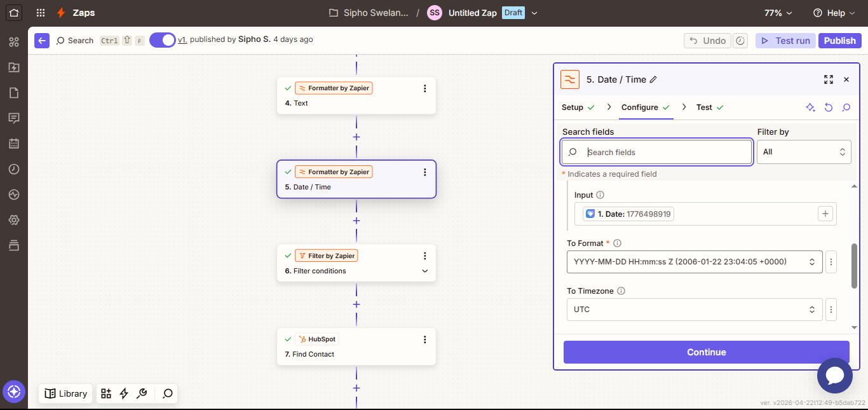Click the magnifier icon in panel tabs
868x410 pixels.
pyautogui.click(x=846, y=107)
